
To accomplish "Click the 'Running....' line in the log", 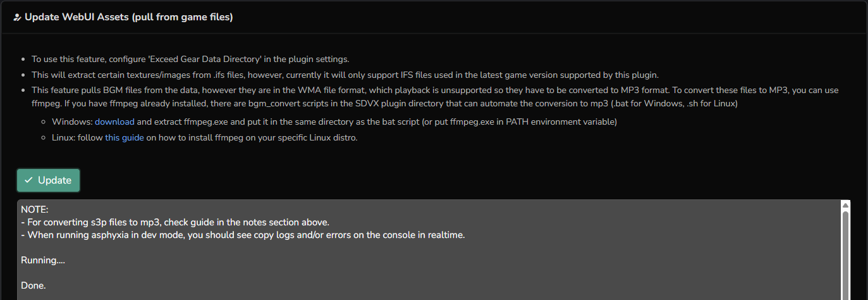I will (43, 260).
